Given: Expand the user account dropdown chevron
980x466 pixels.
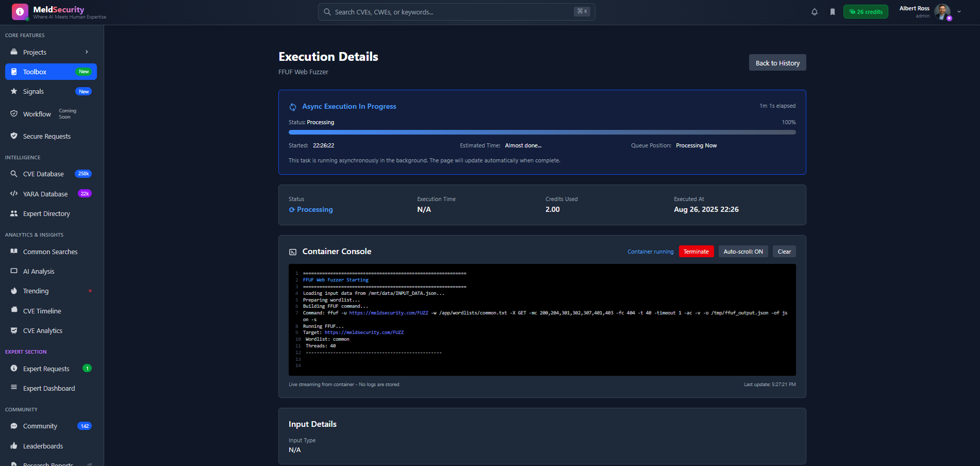Looking at the screenshot, I should pos(959,12).
